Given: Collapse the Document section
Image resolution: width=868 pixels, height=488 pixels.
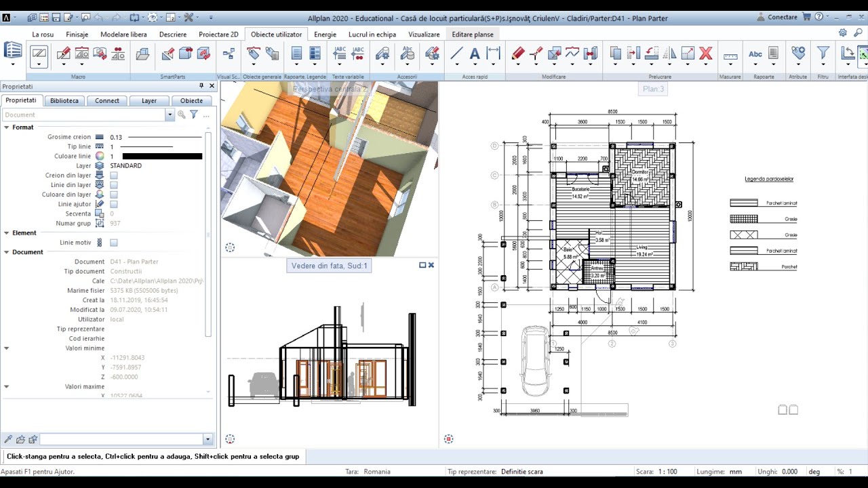Looking at the screenshot, I should 7,252.
